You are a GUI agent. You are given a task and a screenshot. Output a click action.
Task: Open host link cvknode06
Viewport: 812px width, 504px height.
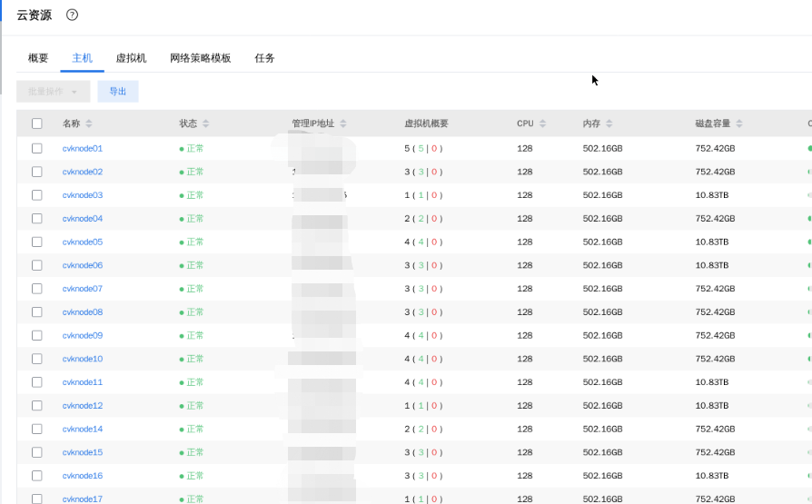click(x=83, y=265)
